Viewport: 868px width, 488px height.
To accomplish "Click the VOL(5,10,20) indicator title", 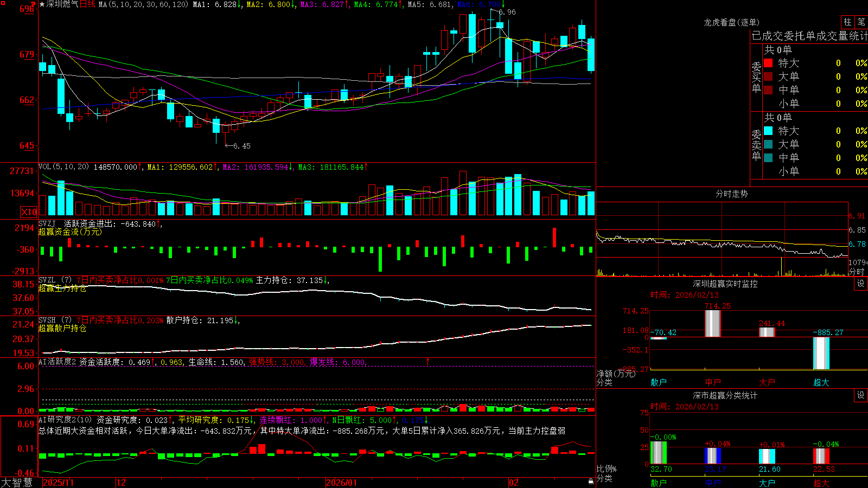I will pyautogui.click(x=63, y=166).
